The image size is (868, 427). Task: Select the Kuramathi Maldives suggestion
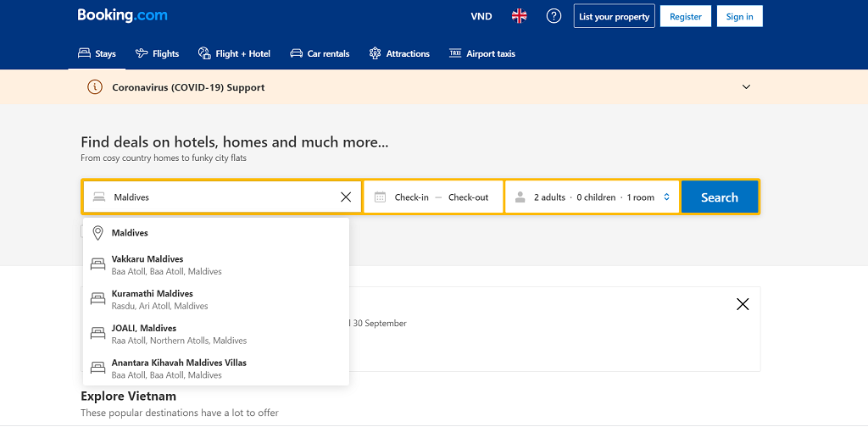point(216,299)
